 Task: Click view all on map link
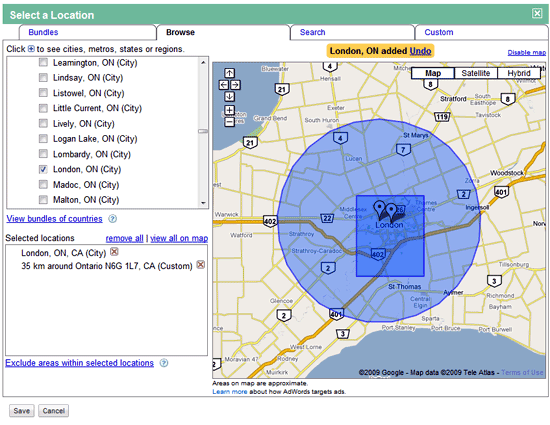tap(179, 238)
